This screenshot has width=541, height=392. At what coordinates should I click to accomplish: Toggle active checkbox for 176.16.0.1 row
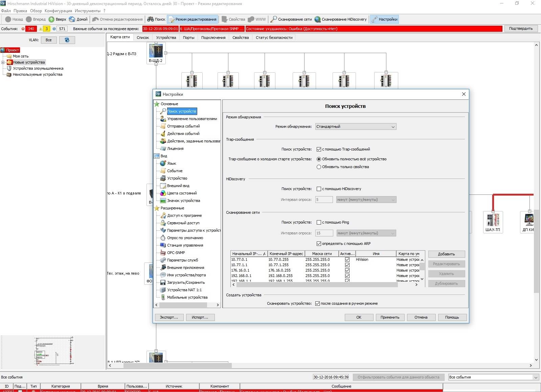click(x=347, y=270)
